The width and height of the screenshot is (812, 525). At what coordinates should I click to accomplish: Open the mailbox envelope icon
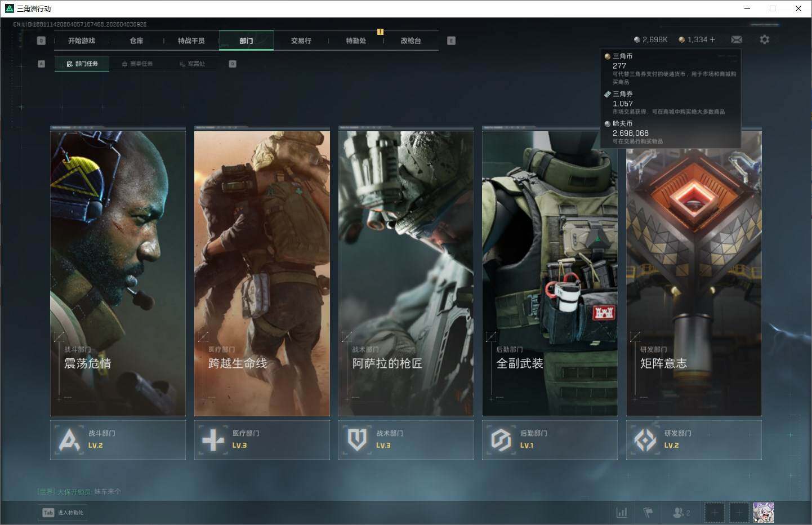coord(737,39)
